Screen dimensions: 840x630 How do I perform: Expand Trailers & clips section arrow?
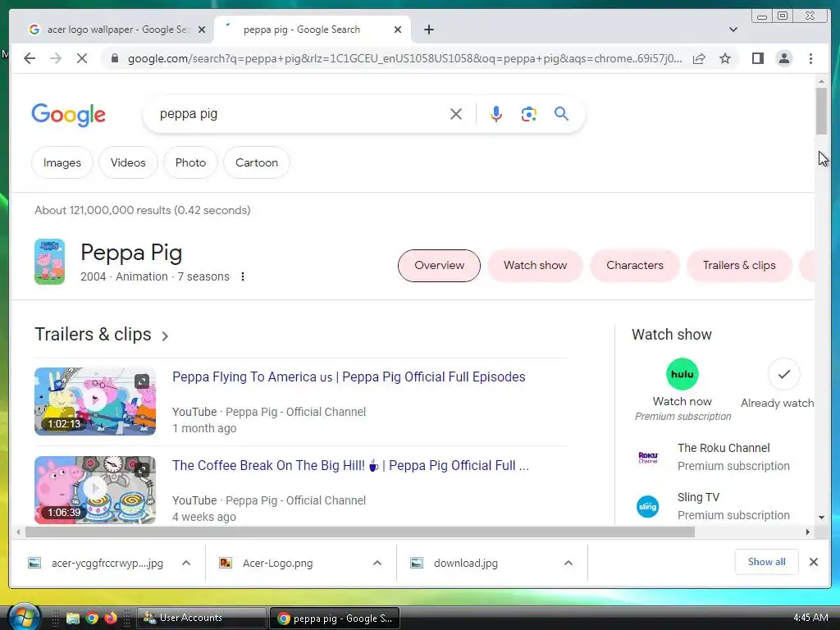tap(165, 336)
